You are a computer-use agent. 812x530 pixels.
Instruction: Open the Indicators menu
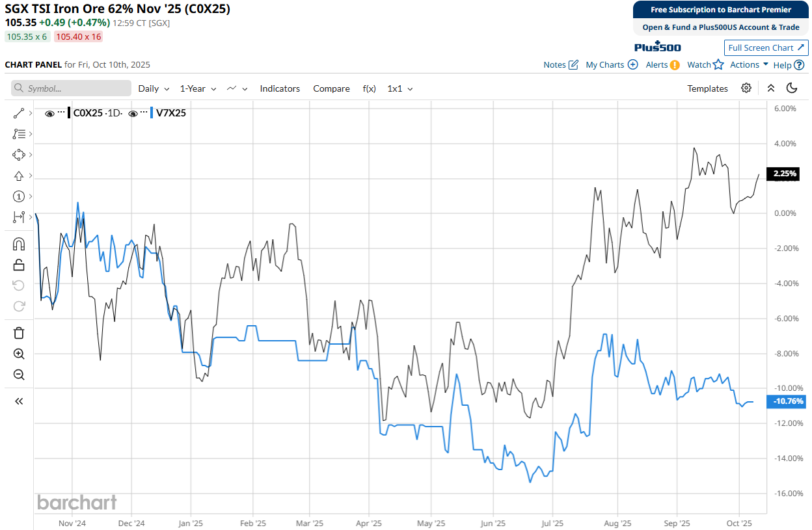tap(280, 88)
